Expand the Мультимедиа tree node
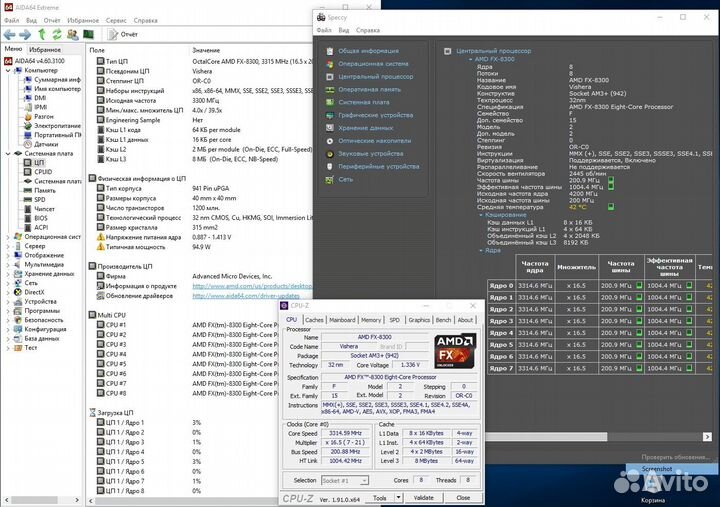The image size is (720, 507). (8, 265)
